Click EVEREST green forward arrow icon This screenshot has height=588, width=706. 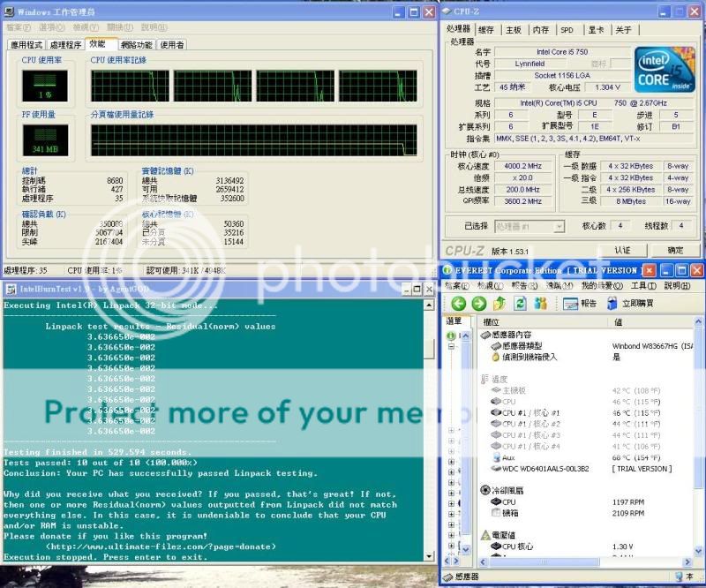click(478, 303)
